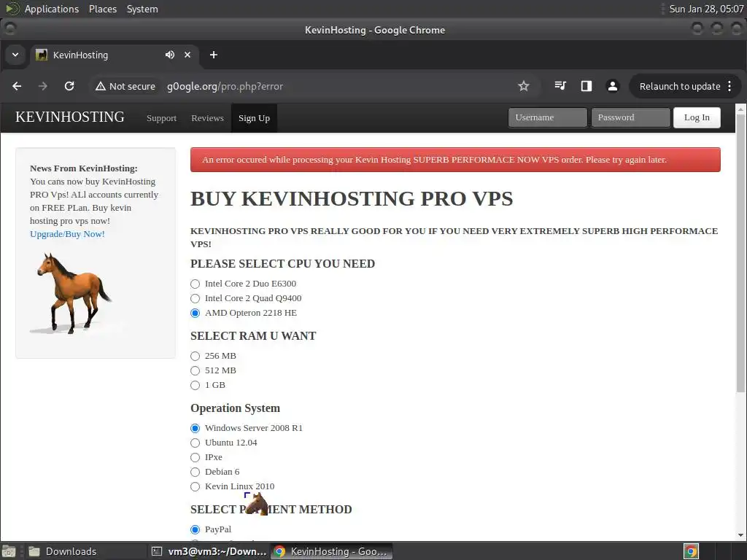
Task: Select Ubuntu 12.04 operating system
Action: pos(195,443)
